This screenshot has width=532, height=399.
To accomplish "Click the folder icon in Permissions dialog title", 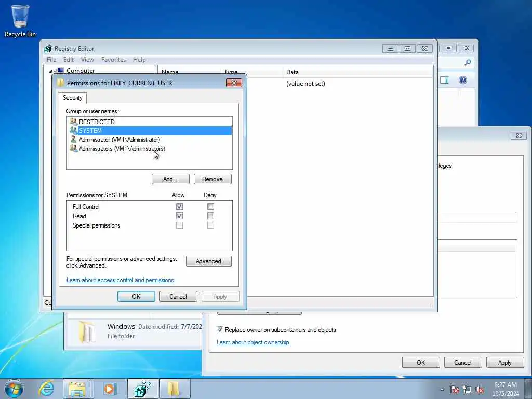I will [x=61, y=83].
